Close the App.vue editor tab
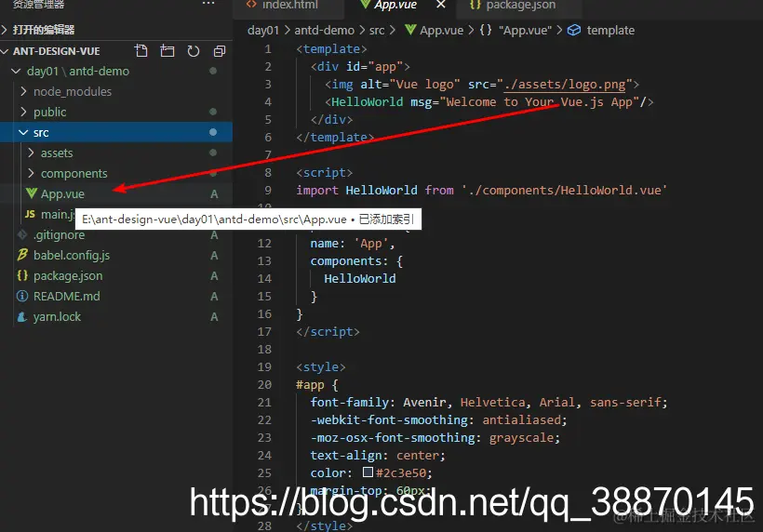 pos(441,5)
